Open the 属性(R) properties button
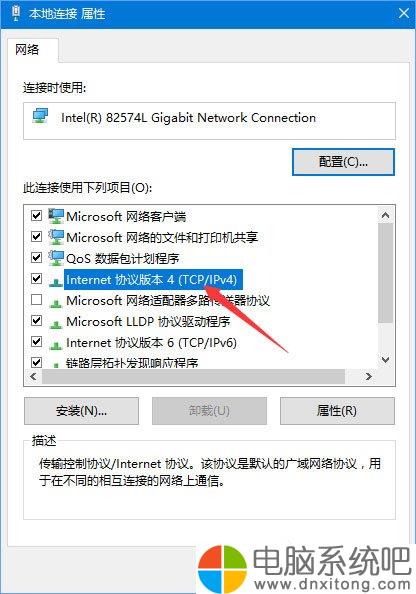 (337, 411)
